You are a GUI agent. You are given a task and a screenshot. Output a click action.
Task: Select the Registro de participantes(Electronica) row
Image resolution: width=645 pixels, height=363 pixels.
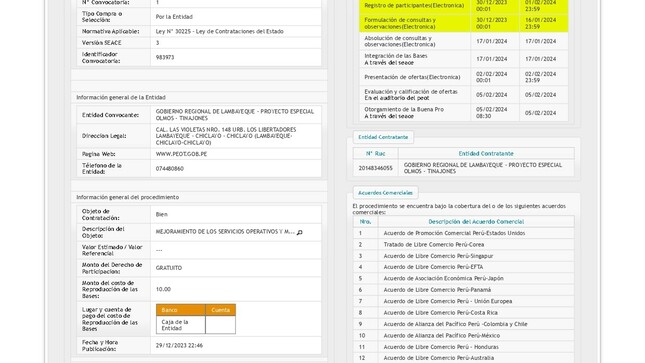click(x=464, y=6)
